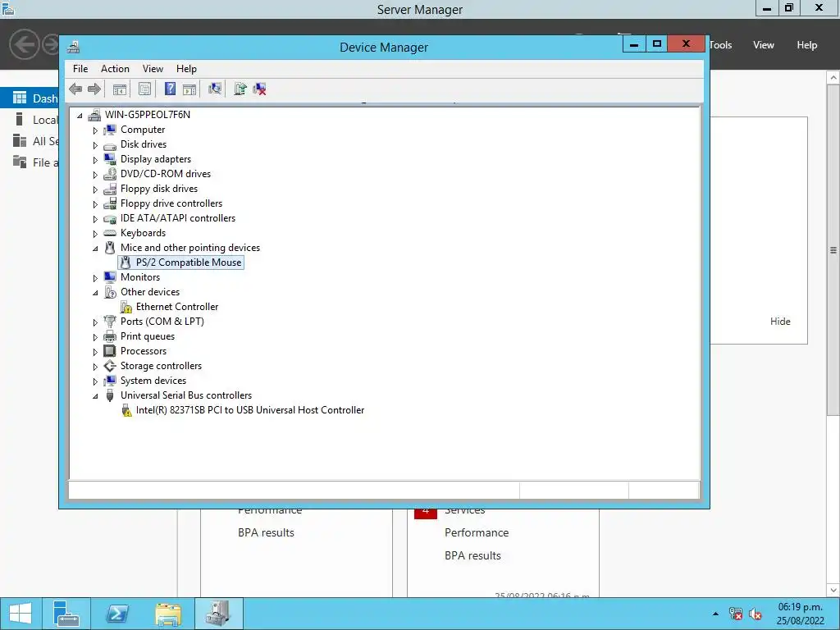This screenshot has height=630, width=840.
Task: Open right-hand Performance link in Server Manager
Action: point(477,532)
